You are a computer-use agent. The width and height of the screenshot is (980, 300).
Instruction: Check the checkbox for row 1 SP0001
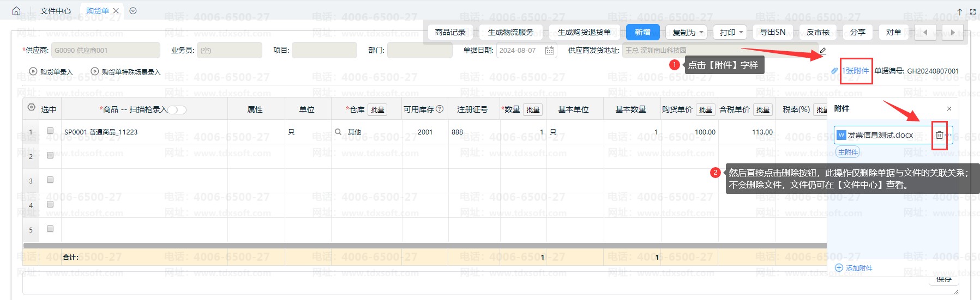click(50, 131)
